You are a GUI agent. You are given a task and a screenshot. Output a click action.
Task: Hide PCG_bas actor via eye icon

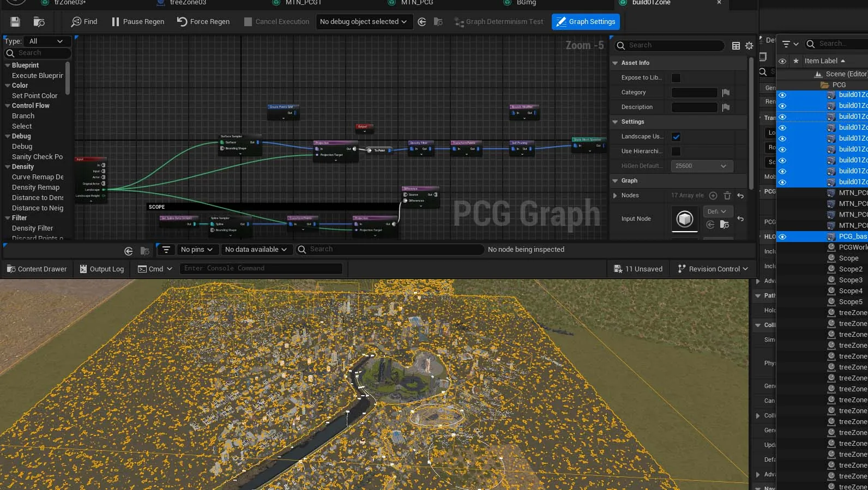point(782,237)
